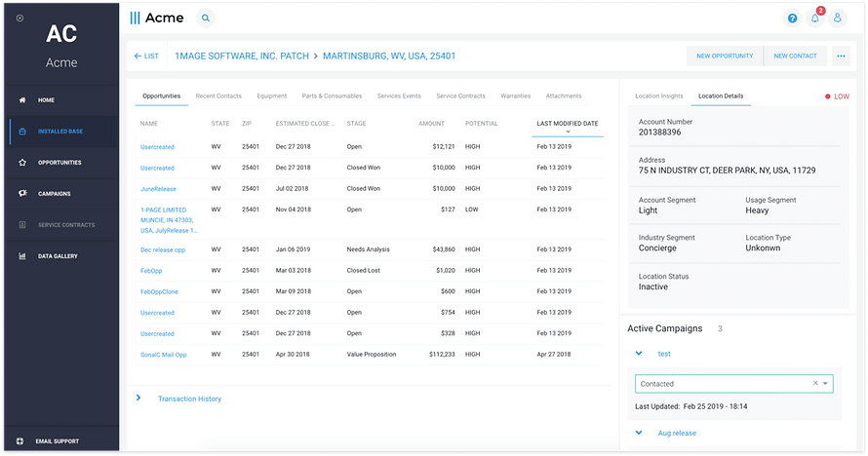The height and width of the screenshot is (456, 868).
Task: Click the Closed Lost stage cell
Action: click(363, 271)
